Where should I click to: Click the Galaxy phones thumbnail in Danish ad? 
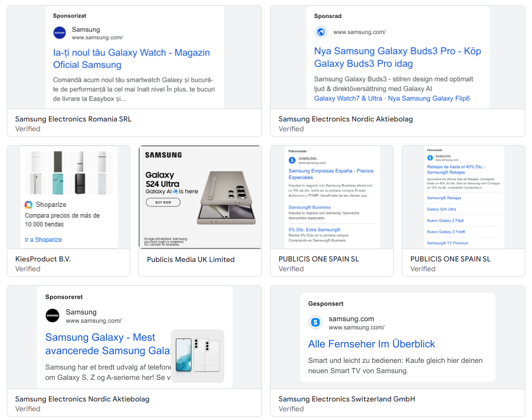[198, 356]
